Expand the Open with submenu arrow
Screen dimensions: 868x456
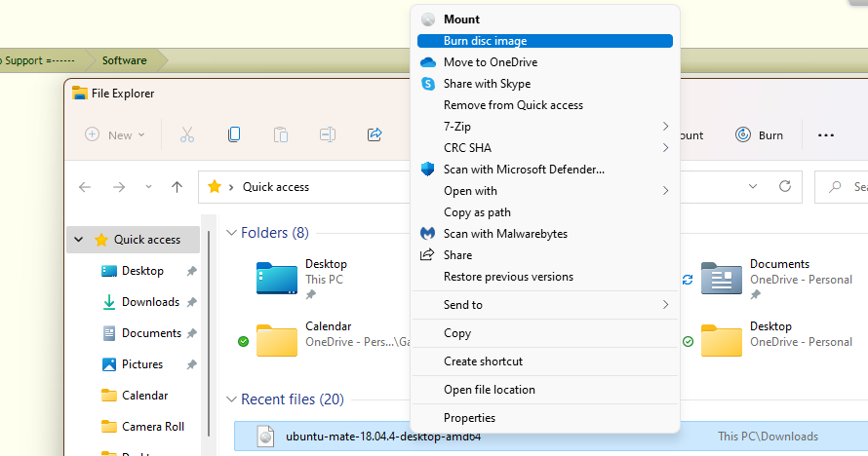pos(665,191)
